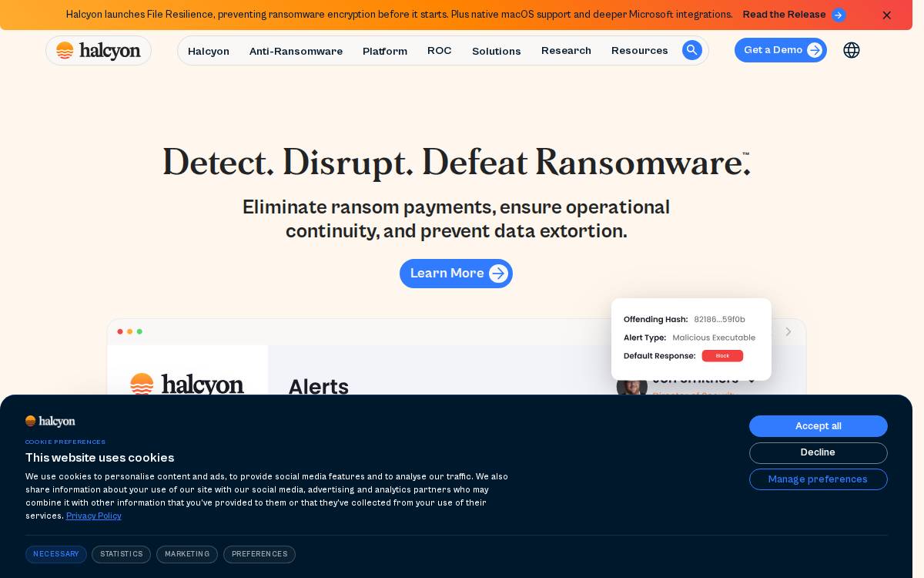Toggle the Necessary cookie category
924x578 pixels.
click(x=56, y=554)
